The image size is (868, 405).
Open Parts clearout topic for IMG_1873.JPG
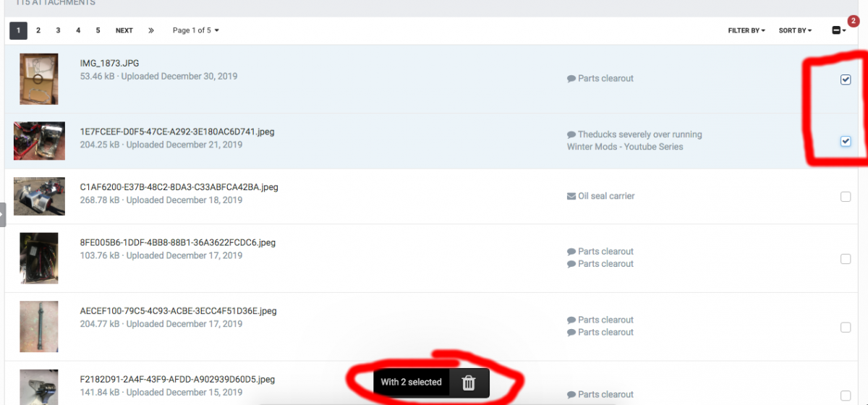coord(605,78)
